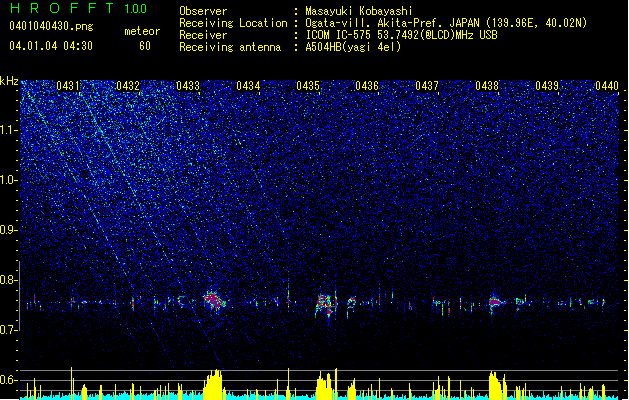Click the meteor echo blob after 0438

(x=496, y=302)
